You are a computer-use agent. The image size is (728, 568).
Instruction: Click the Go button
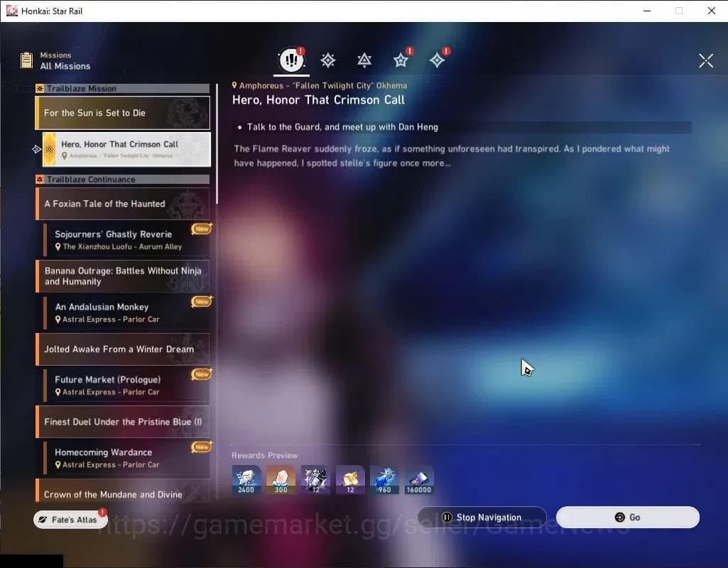click(628, 517)
